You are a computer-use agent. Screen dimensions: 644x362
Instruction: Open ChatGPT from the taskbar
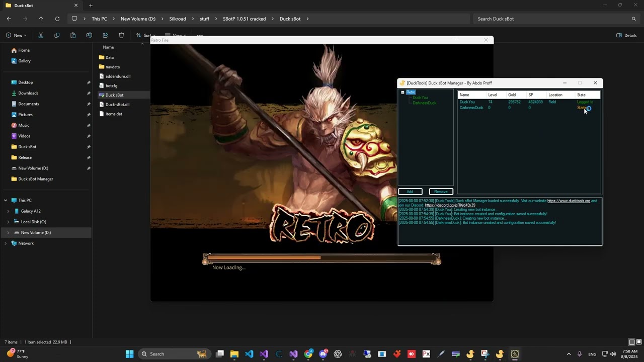point(338,354)
